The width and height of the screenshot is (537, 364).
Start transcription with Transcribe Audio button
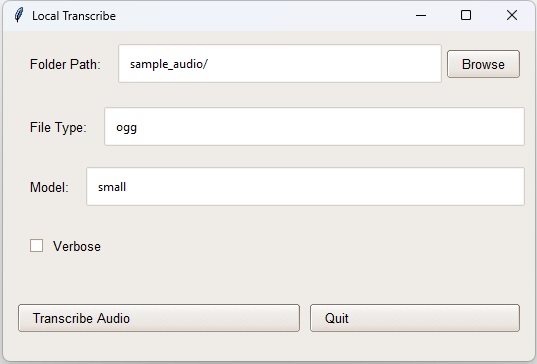159,318
